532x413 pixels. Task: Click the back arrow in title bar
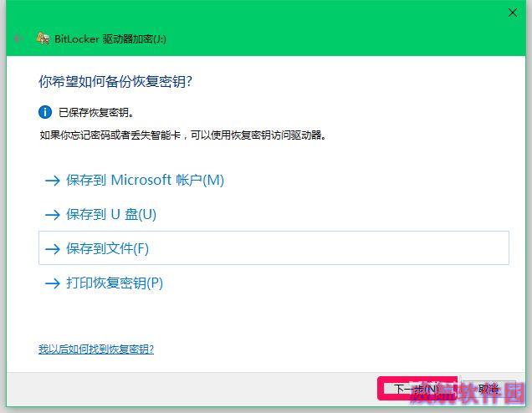(18, 38)
